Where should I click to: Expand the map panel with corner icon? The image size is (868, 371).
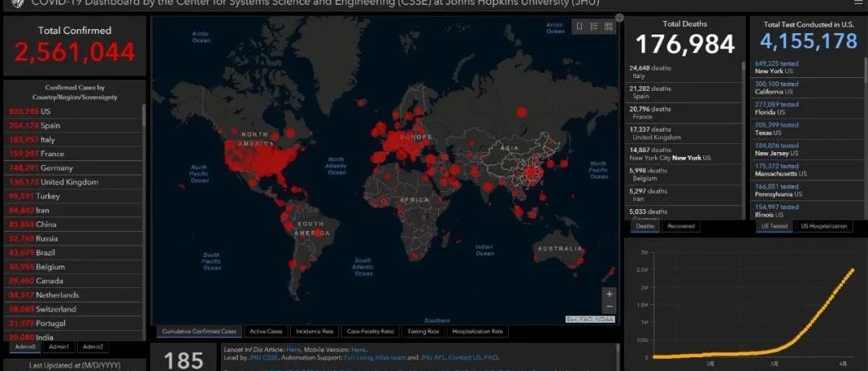point(620,18)
